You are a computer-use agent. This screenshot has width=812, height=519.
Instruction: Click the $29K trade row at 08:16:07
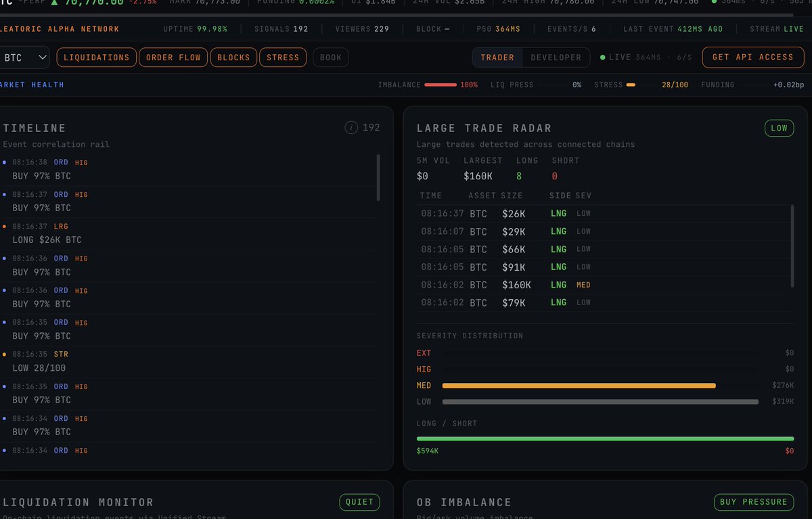604,231
